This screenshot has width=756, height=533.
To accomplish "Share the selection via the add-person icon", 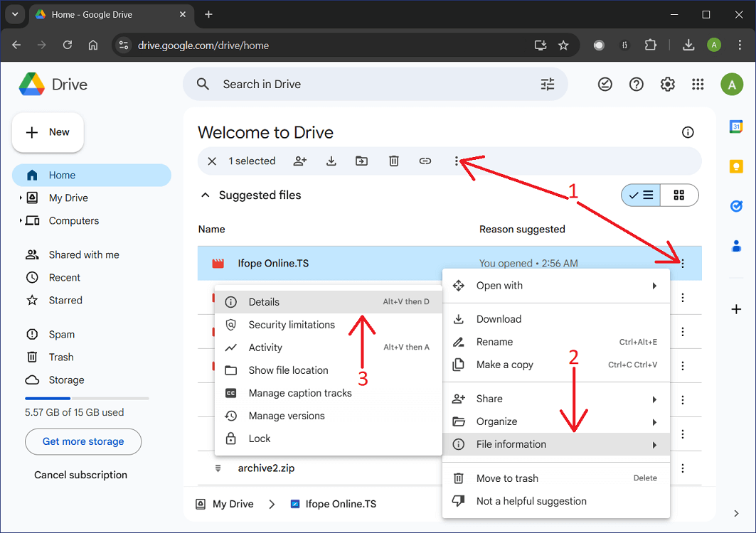I will 299,161.
